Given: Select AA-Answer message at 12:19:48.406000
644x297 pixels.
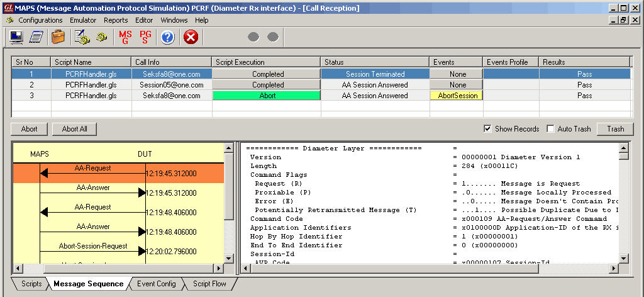Looking at the screenshot, I should pyautogui.click(x=118, y=232).
